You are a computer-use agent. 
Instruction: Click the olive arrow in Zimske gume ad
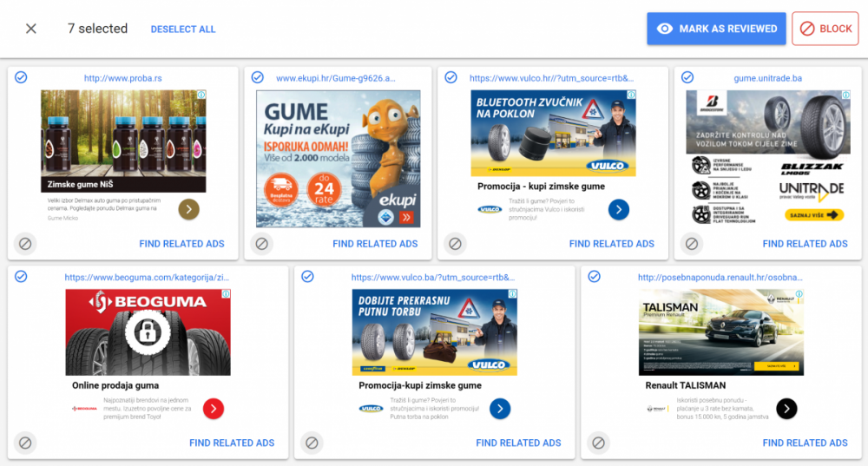click(188, 209)
